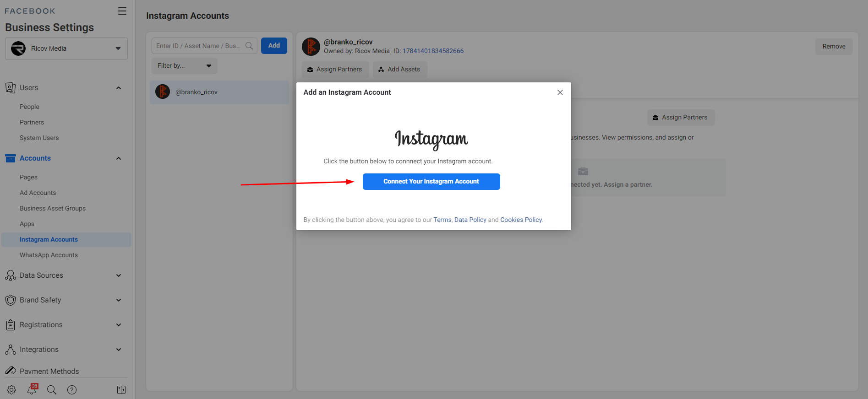Image resolution: width=868 pixels, height=399 pixels.
Task: Collapse the Accounts section
Action: point(119,158)
